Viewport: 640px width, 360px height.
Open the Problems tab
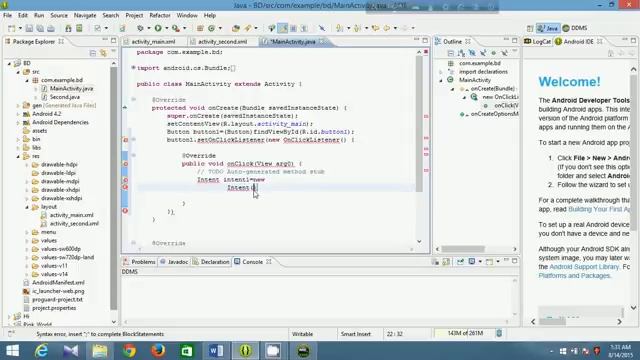pos(140,262)
